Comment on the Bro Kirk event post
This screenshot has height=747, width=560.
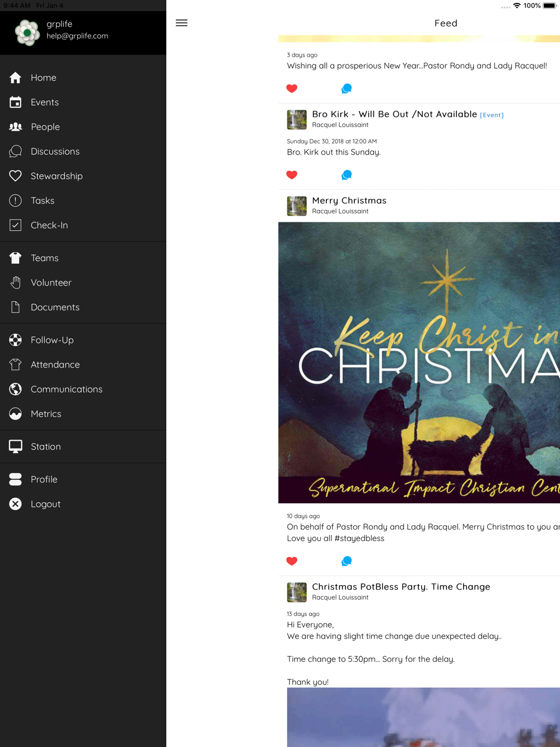coord(347,175)
